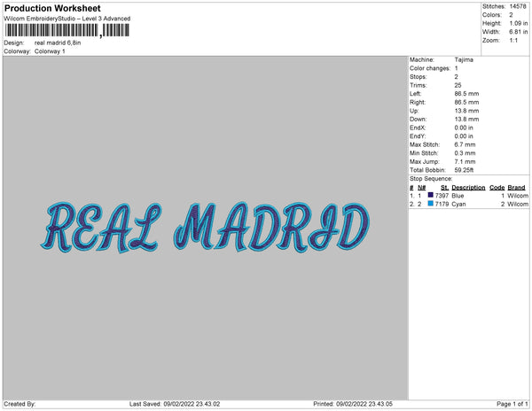Click the Left value '86.5 mm'
The image size is (532, 411).
click(466, 94)
